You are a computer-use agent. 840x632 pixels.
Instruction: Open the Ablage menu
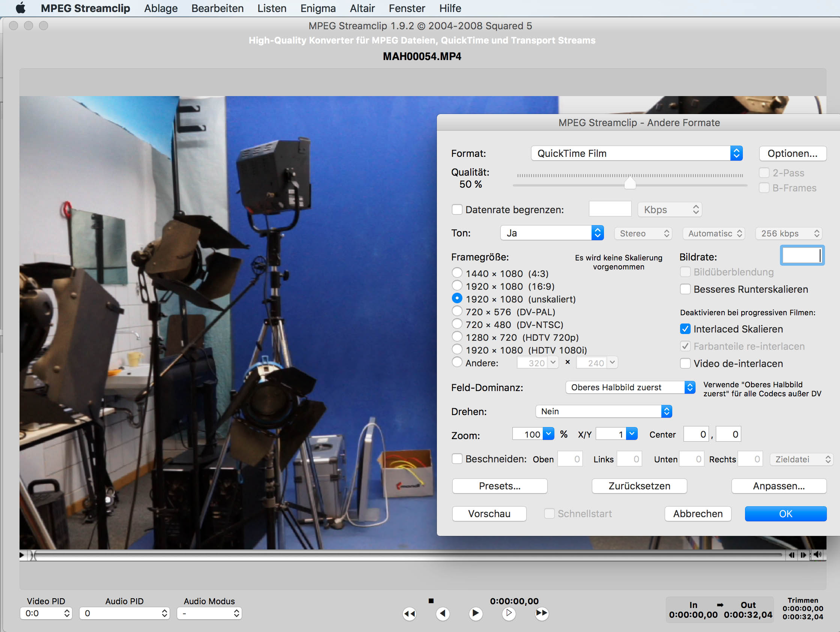pos(161,8)
